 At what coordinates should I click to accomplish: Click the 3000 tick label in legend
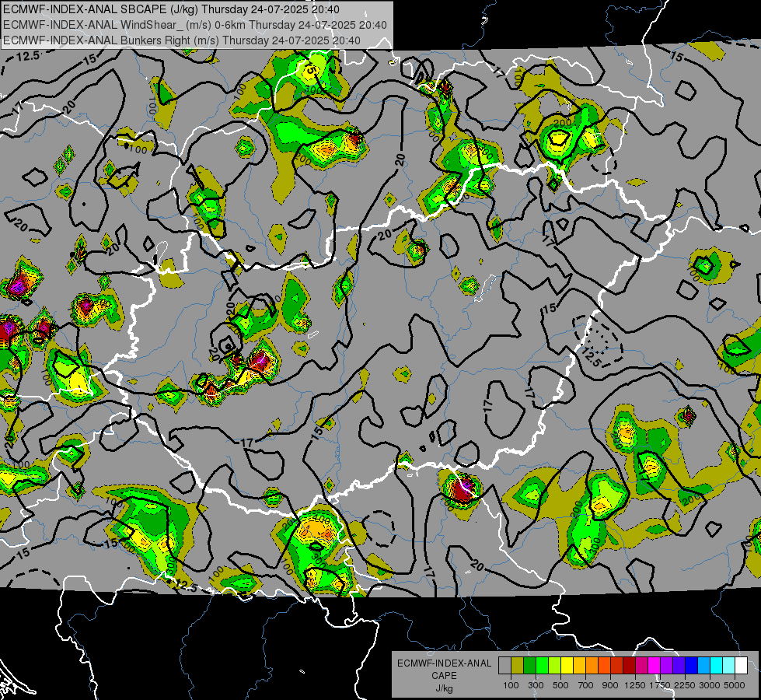pos(710,685)
